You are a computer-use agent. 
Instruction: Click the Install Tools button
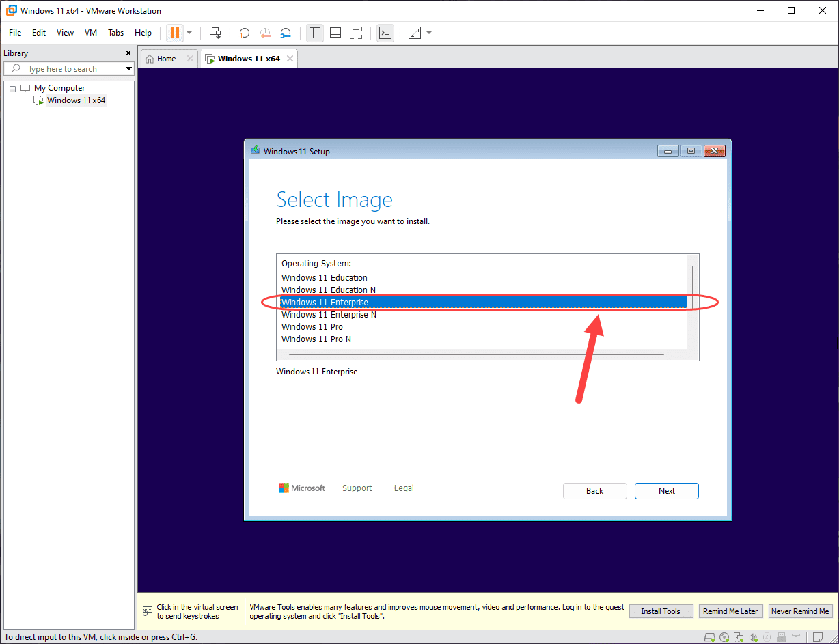[x=661, y=611]
